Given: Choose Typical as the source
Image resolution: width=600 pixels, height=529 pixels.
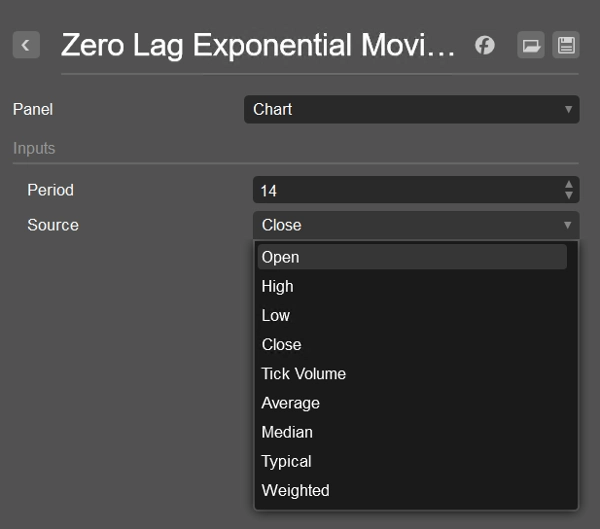Looking at the screenshot, I should (412, 461).
